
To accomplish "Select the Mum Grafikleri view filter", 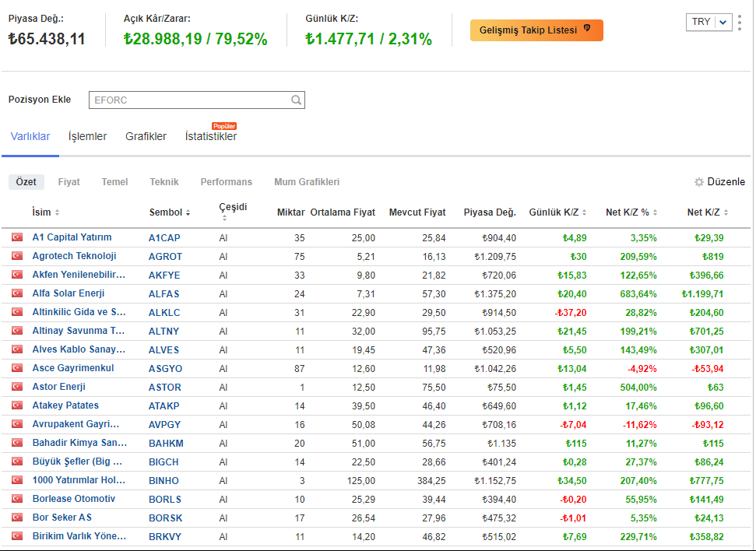I will coord(307,182).
